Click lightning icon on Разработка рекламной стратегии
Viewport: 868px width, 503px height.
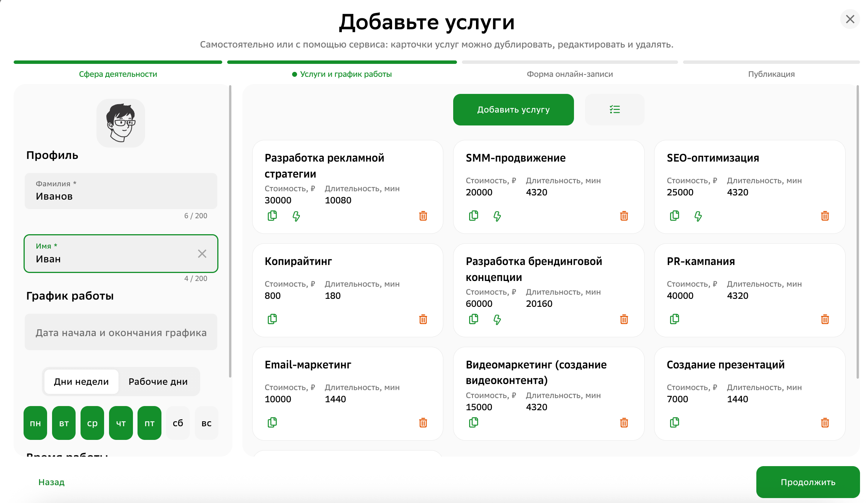296,216
